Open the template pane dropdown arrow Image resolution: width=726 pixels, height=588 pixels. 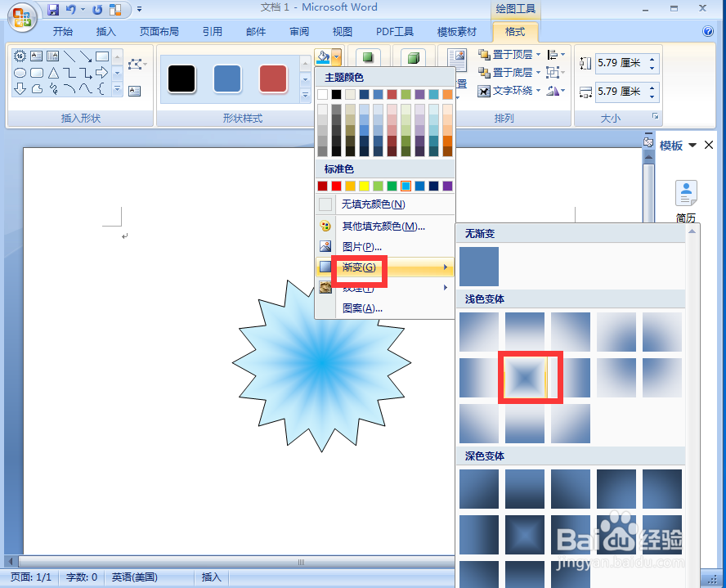(692, 146)
